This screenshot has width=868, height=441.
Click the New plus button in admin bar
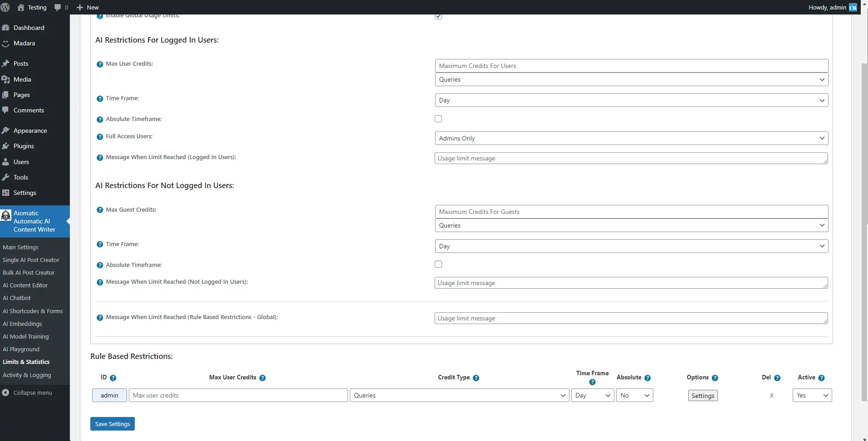pos(88,7)
